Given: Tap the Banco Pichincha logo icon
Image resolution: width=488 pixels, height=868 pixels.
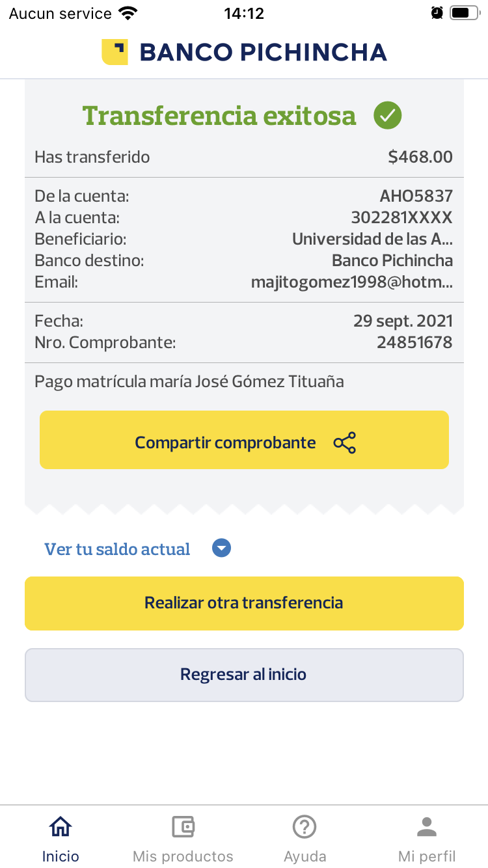Looking at the screenshot, I should [x=115, y=52].
